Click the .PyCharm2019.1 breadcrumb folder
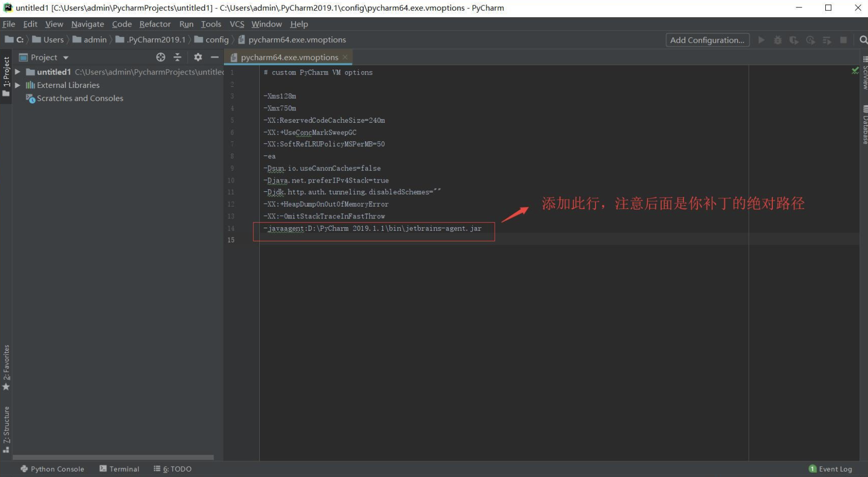The height and width of the screenshot is (477, 868). (151, 40)
